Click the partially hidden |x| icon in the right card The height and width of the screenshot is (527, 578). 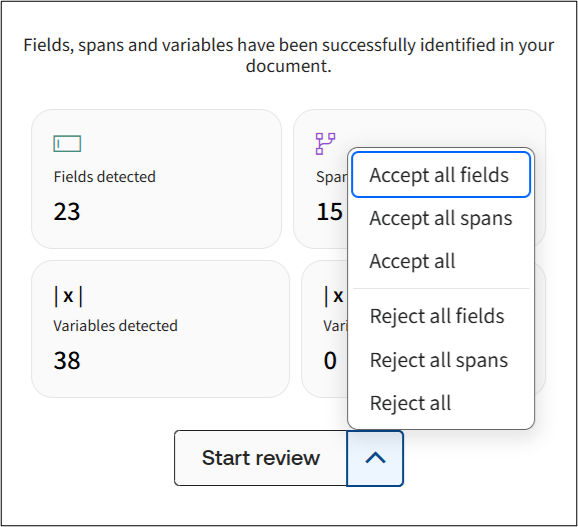[x=335, y=296]
